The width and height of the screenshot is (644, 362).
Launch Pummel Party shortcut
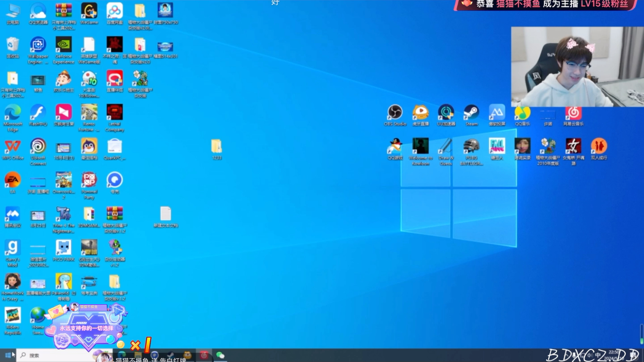coord(89,186)
